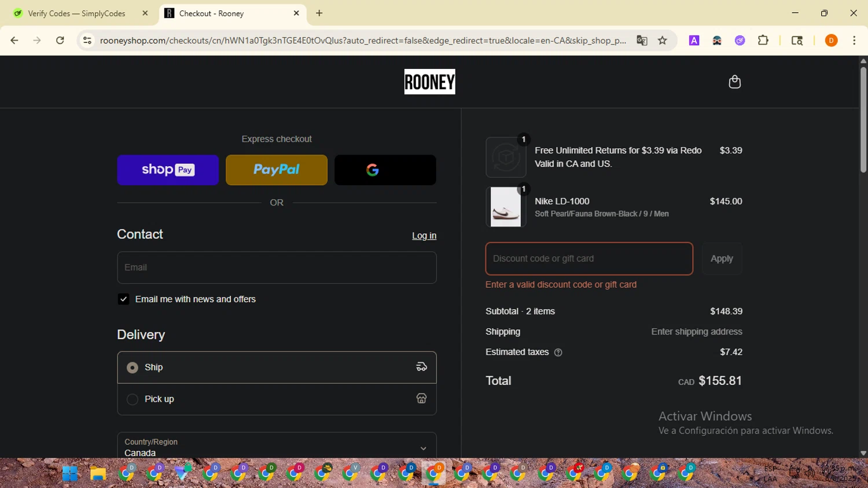Click the $155.81 total amount
The image size is (868, 488).
point(720,381)
